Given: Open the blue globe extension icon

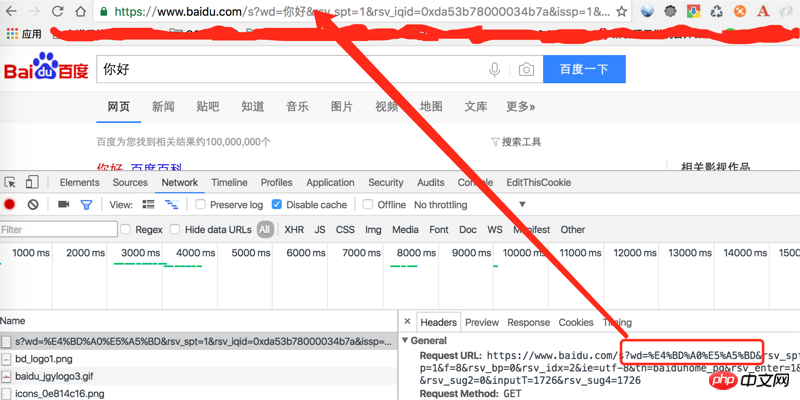Looking at the screenshot, I should 647,11.
